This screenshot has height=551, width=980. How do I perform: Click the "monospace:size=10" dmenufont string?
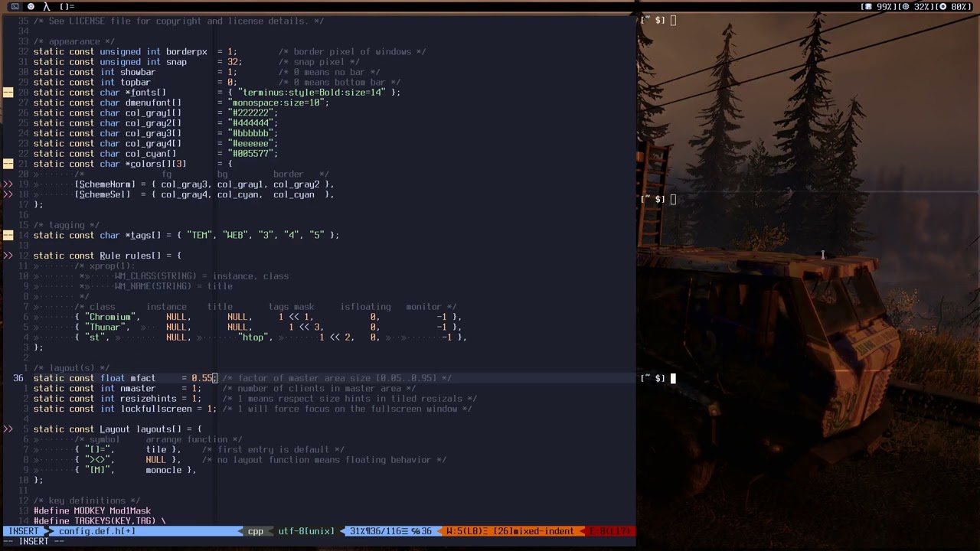(x=276, y=103)
